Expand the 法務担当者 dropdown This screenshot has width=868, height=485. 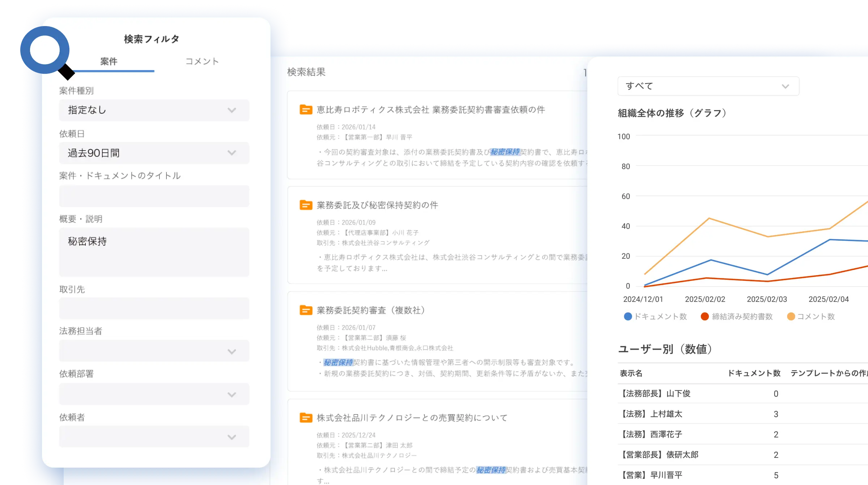click(x=154, y=351)
